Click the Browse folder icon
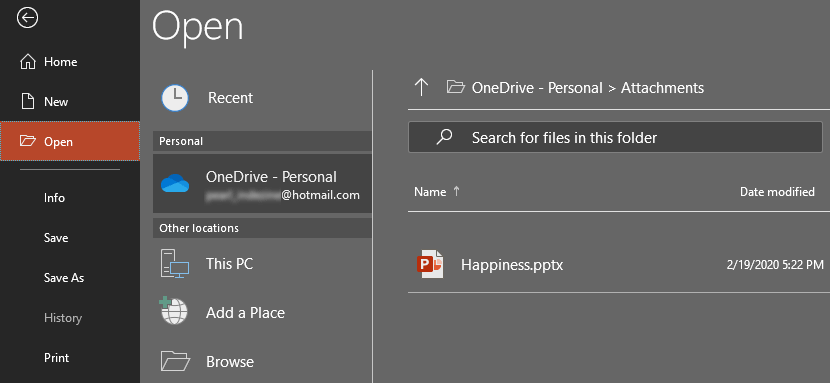The width and height of the screenshot is (830, 383). click(175, 361)
